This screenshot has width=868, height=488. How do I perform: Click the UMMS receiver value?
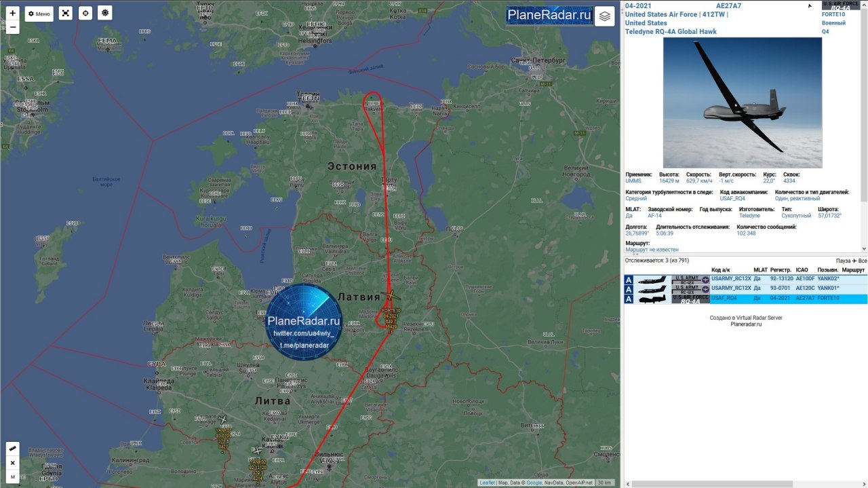click(x=633, y=181)
